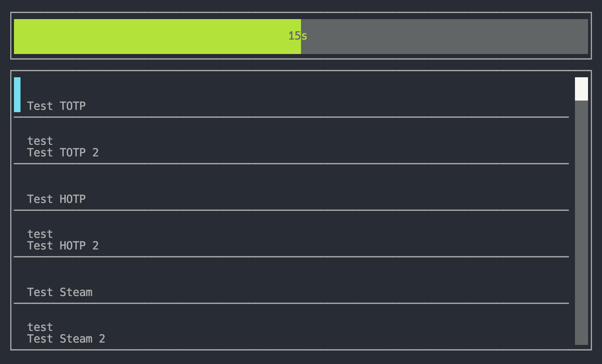Click the gray scrollbar track below the thumb
Viewport: 602px width, 364px height.
[x=581, y=223]
